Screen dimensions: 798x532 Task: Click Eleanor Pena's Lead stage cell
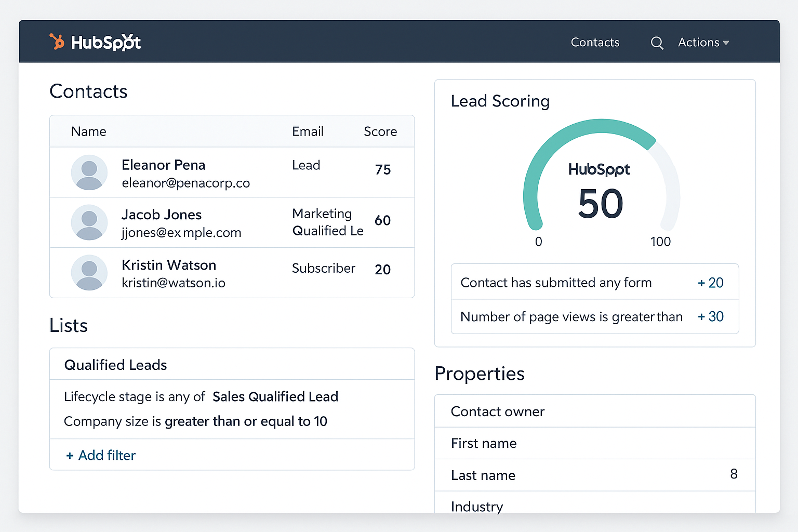pyautogui.click(x=306, y=165)
